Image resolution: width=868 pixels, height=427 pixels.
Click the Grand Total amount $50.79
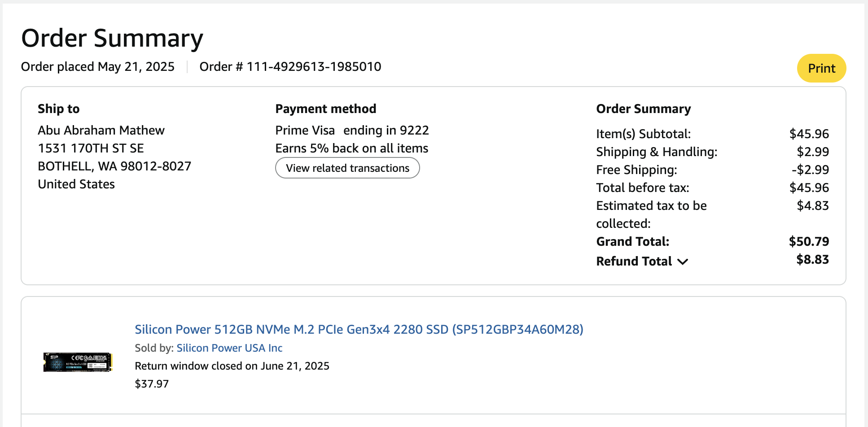point(809,241)
